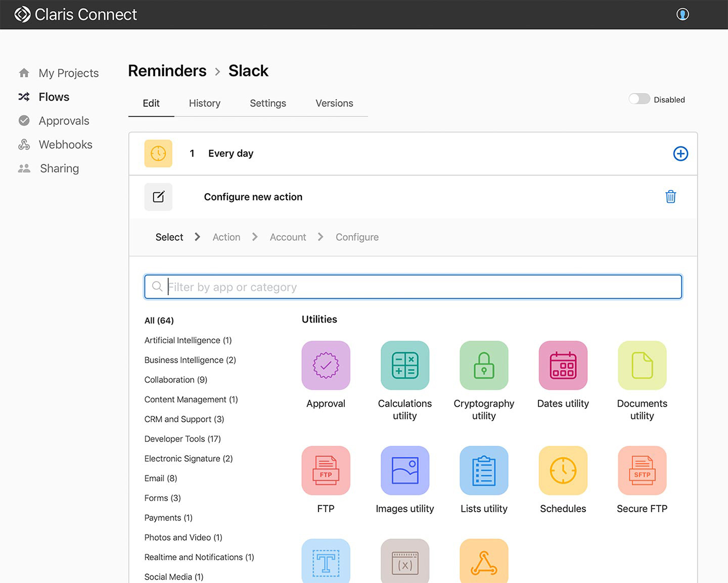
Task: Filter by Photos and Video (1)
Action: click(x=184, y=537)
